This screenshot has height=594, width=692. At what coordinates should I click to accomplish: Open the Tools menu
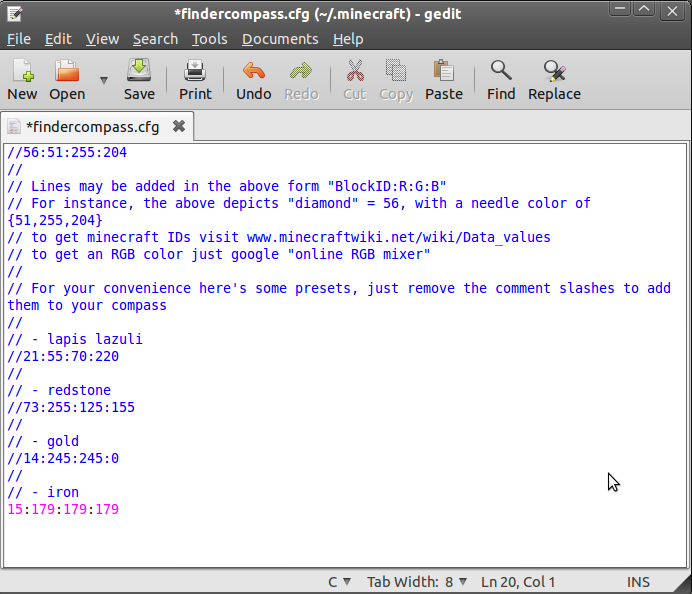point(210,39)
